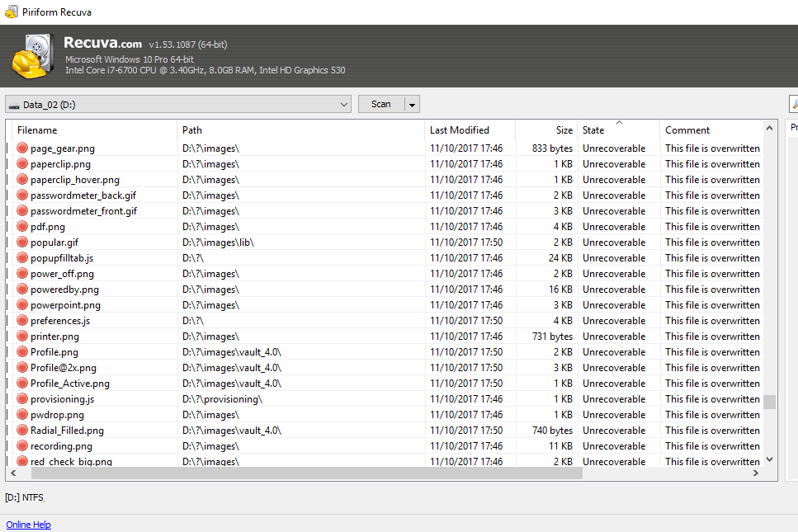Select the popupfilltab.js file row

62,258
